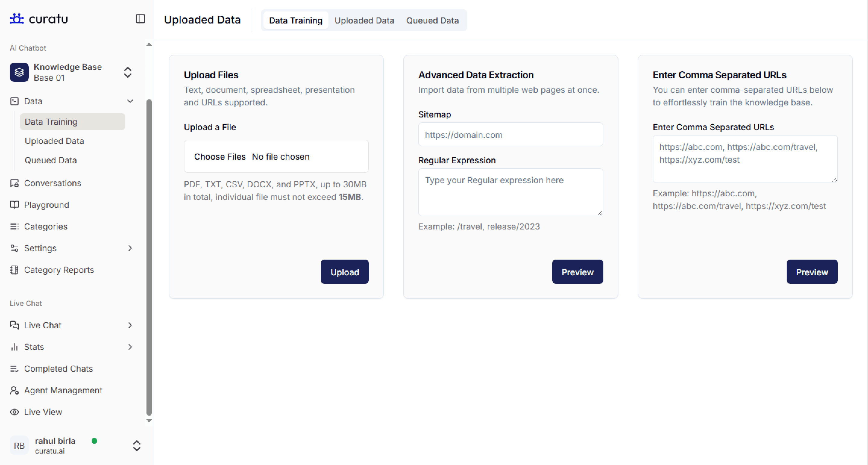The width and height of the screenshot is (868, 465).
Task: Focus the Regular Expression text area
Action: coord(511,192)
